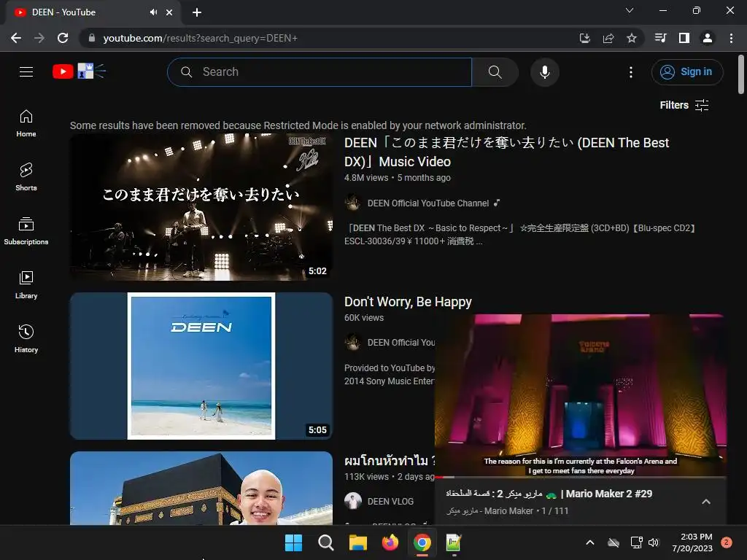747x560 pixels.
Task: Click the search magnifier button
Action: click(x=495, y=72)
